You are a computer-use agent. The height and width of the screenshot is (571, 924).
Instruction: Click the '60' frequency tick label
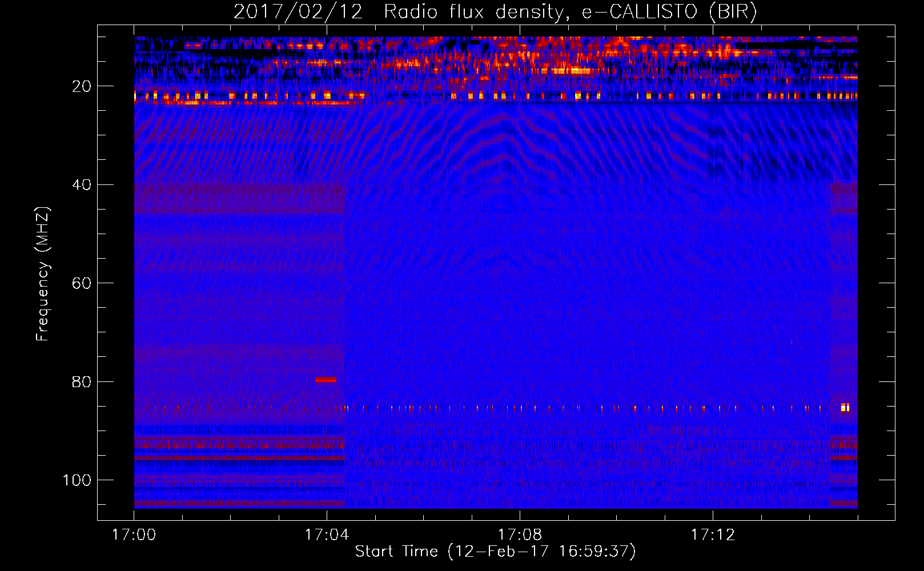click(82, 283)
